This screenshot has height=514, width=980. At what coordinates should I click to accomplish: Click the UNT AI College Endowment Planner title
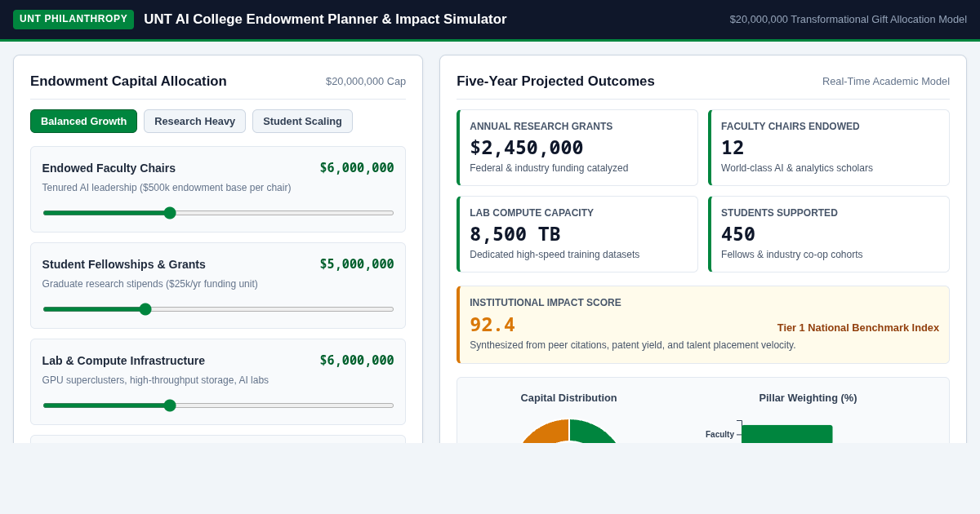click(325, 20)
